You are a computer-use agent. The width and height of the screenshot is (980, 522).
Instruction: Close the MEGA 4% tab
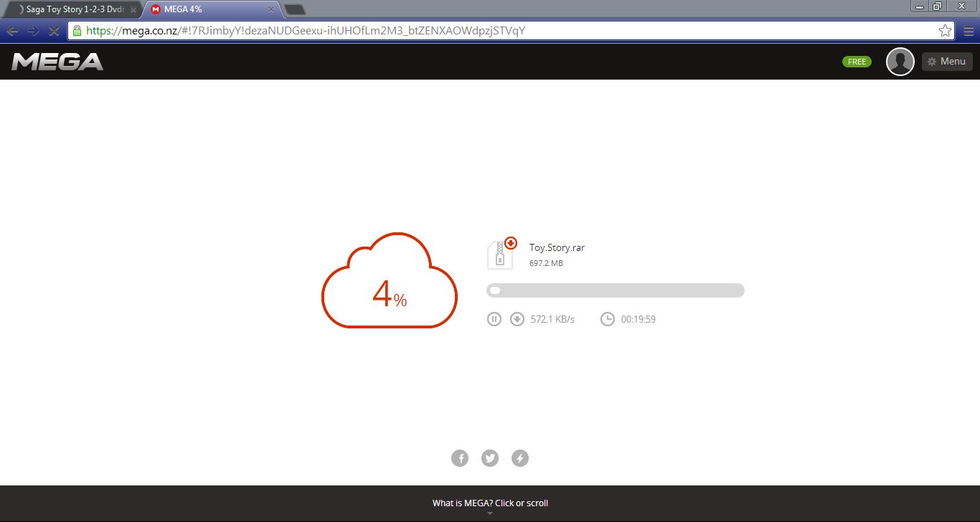271,10
